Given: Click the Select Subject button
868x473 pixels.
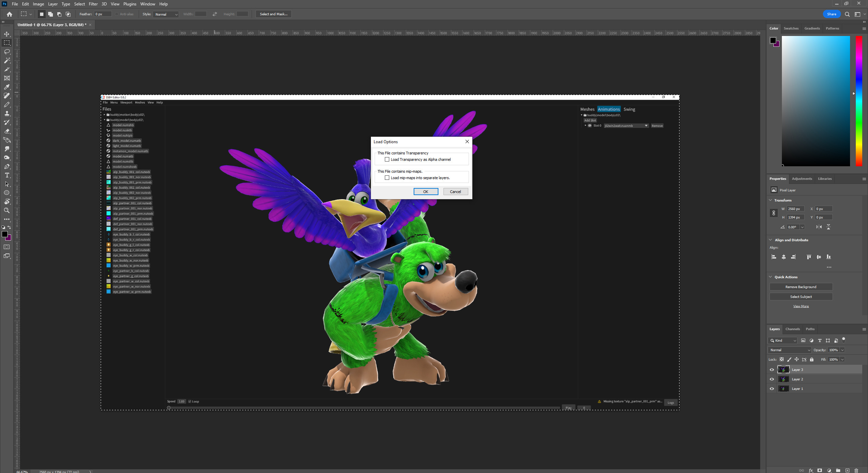Looking at the screenshot, I should (x=801, y=297).
